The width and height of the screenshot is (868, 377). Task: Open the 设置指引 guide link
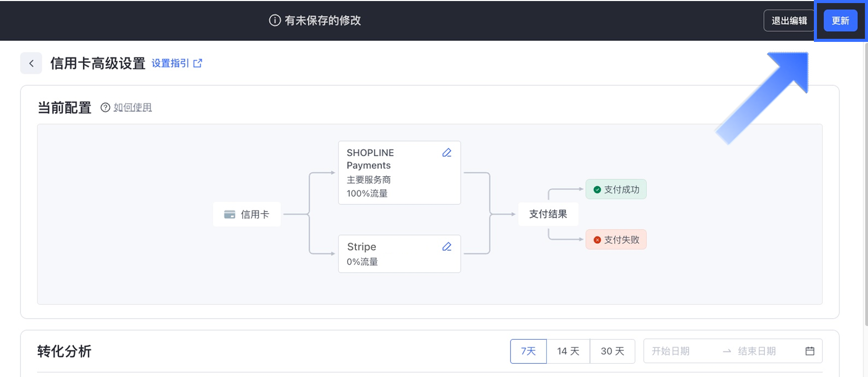(x=170, y=63)
